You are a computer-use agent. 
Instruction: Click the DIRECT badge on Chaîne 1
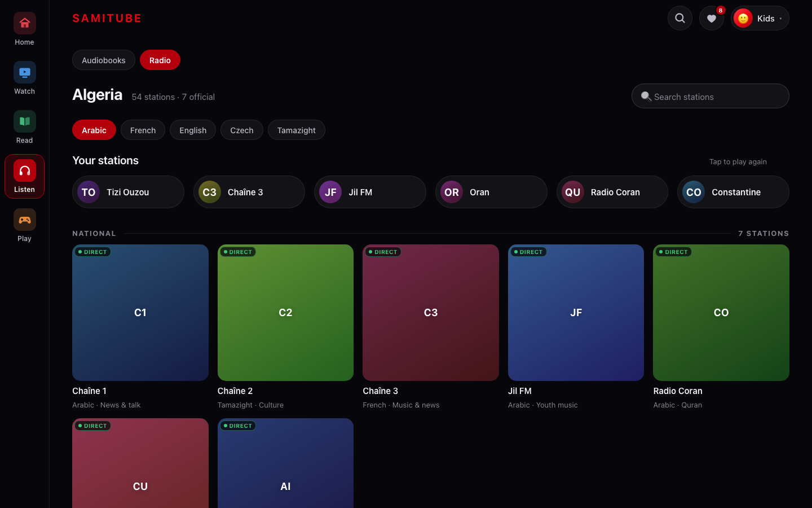click(x=92, y=252)
